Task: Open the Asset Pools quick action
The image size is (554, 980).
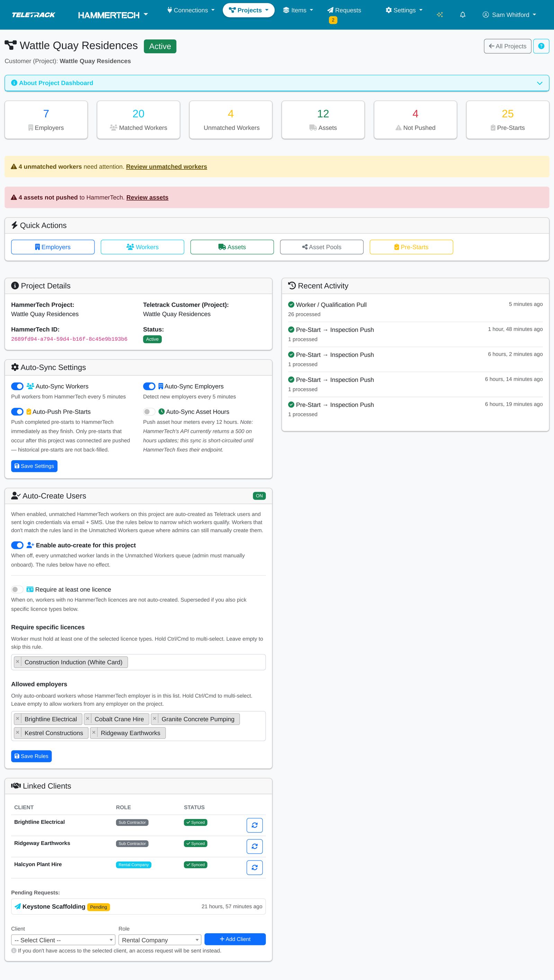Action: 322,247
